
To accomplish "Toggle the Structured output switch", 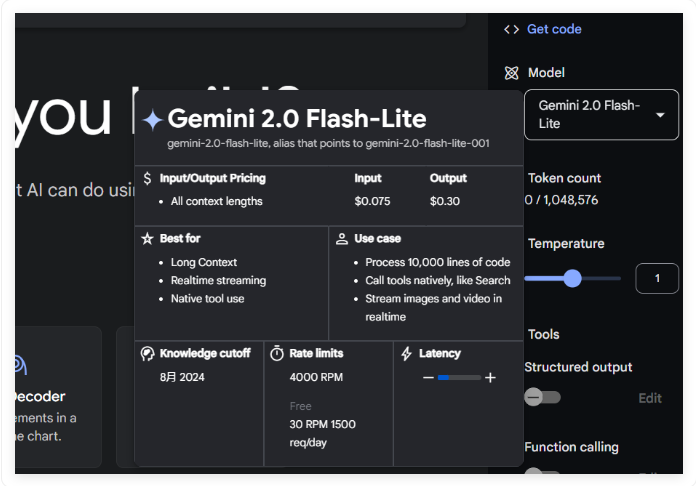I will (542, 397).
